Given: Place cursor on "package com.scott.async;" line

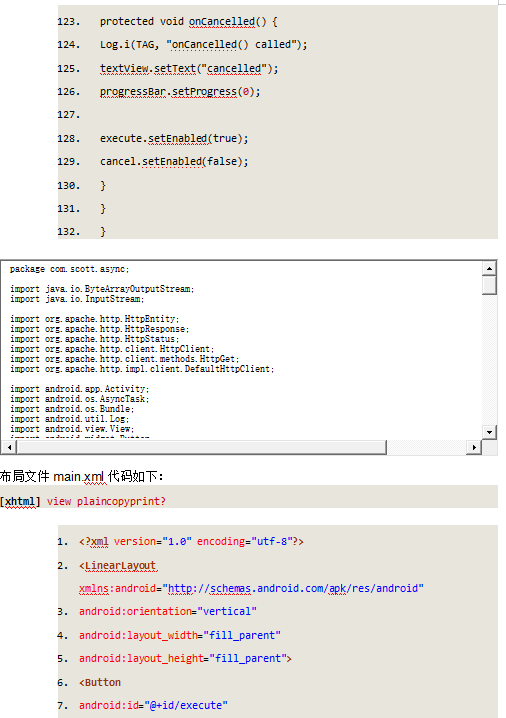Looking at the screenshot, I should (70, 269).
